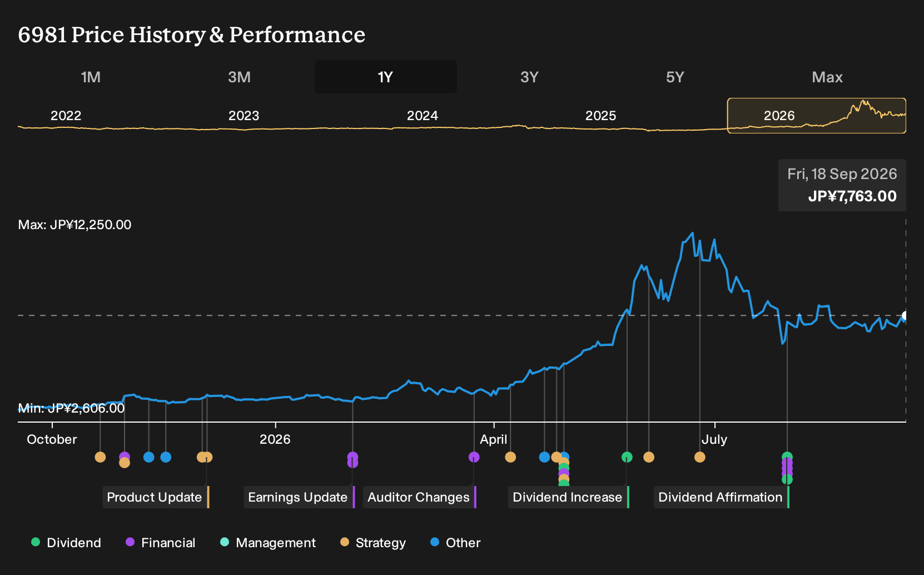Click the JP¥7,763.00 price in tooltip

[852, 196]
